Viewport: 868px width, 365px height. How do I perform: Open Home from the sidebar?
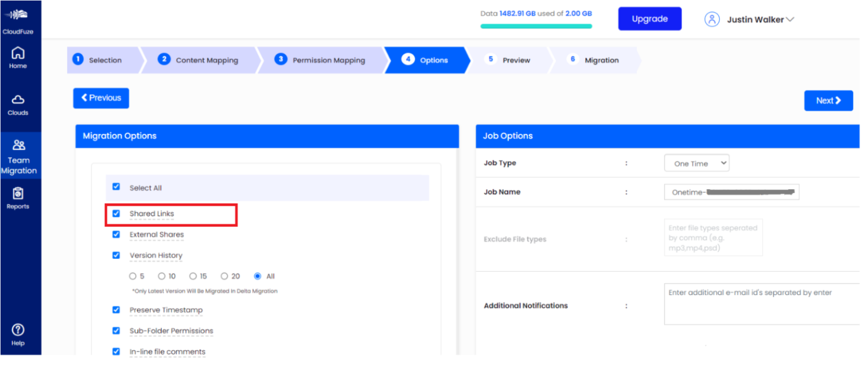(18, 57)
